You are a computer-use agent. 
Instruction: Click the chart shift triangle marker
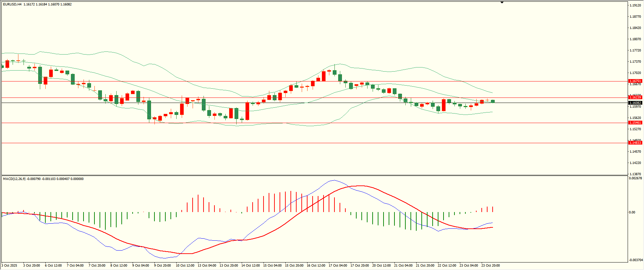pos(502,3)
